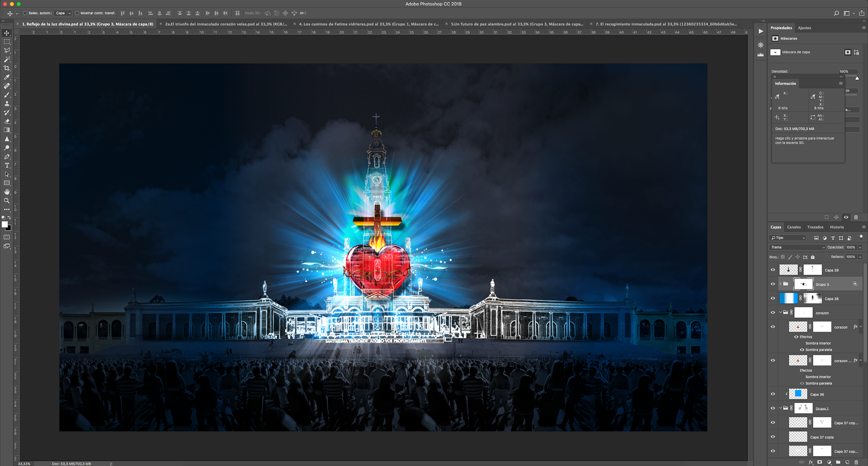868x466 pixels.
Task: Select the Rectangular Marquee tool
Action: 7,42
